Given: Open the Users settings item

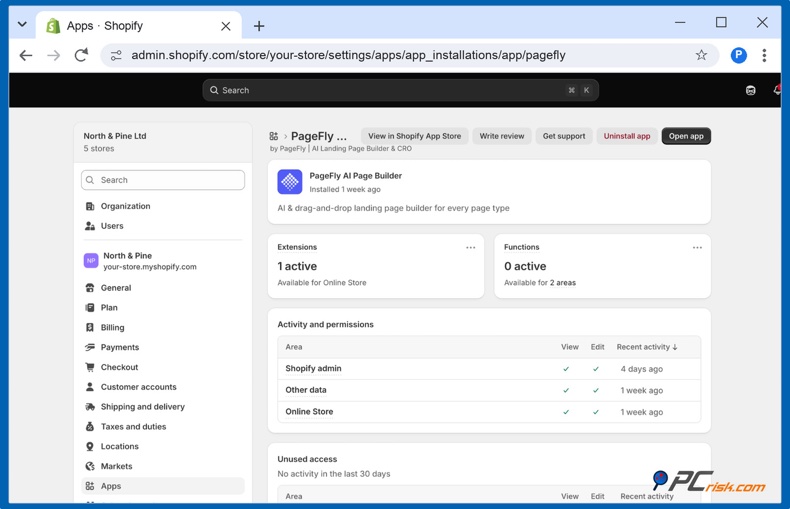Looking at the screenshot, I should point(163,226).
